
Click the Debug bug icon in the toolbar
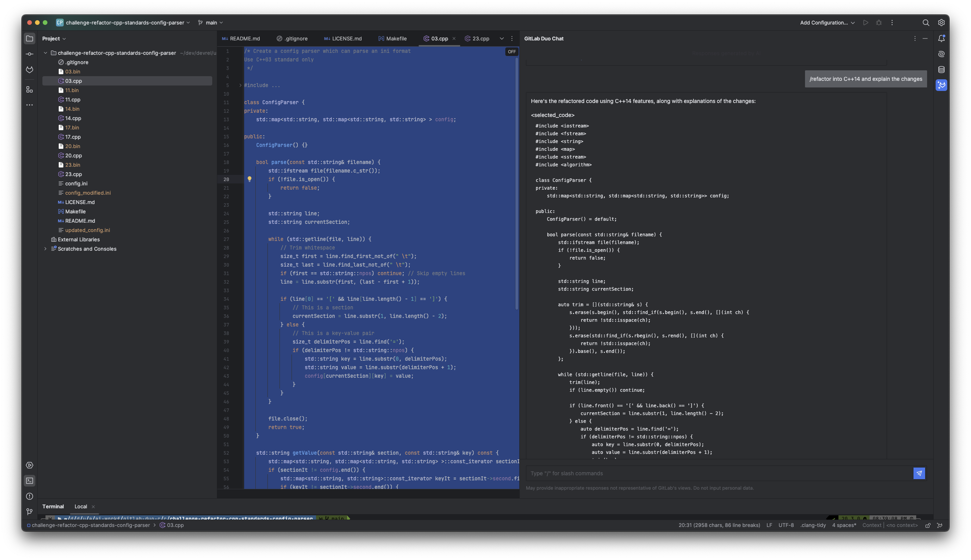879,23
